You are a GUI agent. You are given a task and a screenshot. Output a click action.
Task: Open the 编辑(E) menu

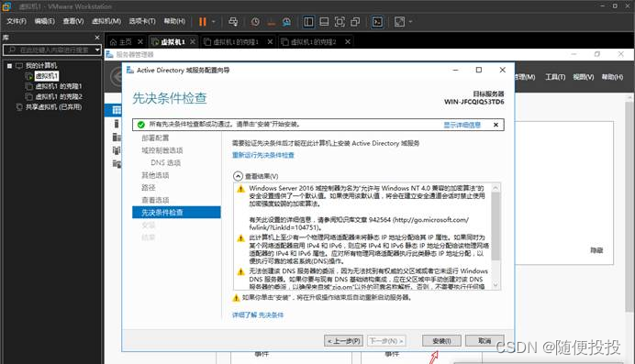pyautogui.click(x=45, y=21)
